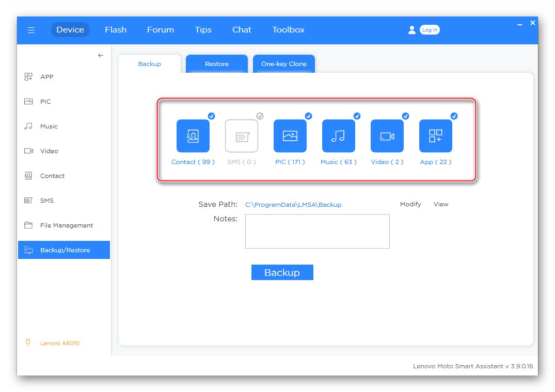Image resolution: width=555 pixels, height=392 pixels.
Task: Toggle the SMS backup checkmark
Action: coord(260,116)
